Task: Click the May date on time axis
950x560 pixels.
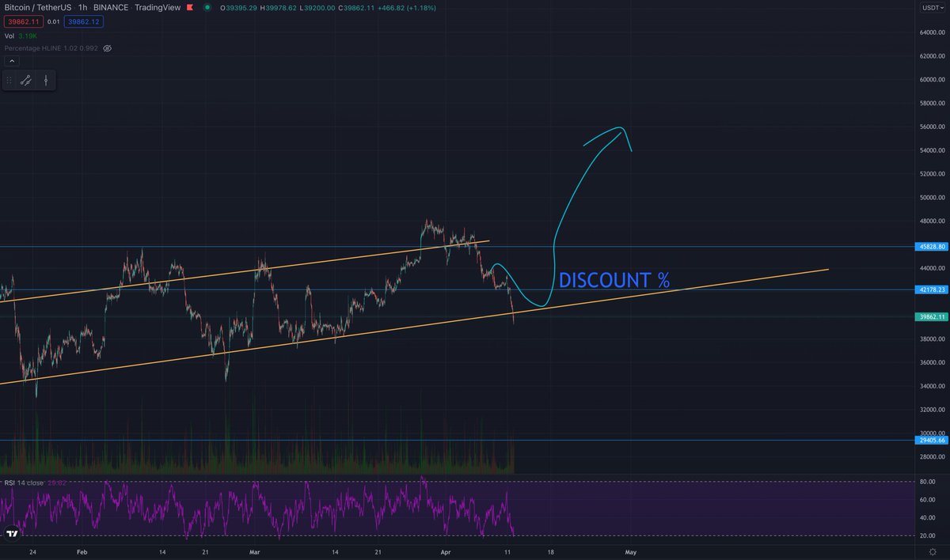Action: pos(630,551)
